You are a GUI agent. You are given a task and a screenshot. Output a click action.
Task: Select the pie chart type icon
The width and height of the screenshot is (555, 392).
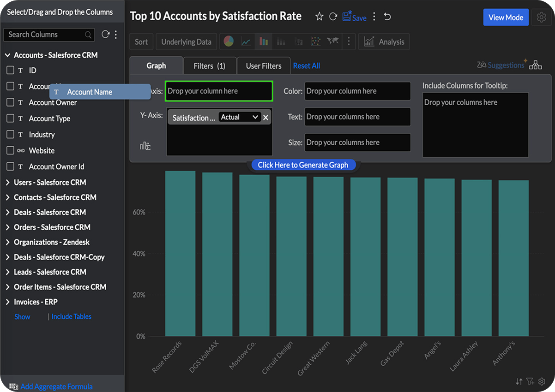(x=229, y=42)
